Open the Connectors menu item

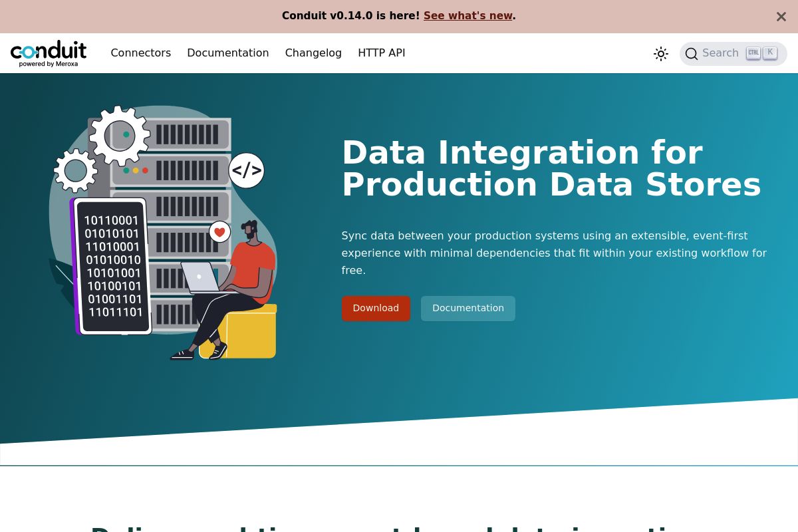[x=141, y=53]
